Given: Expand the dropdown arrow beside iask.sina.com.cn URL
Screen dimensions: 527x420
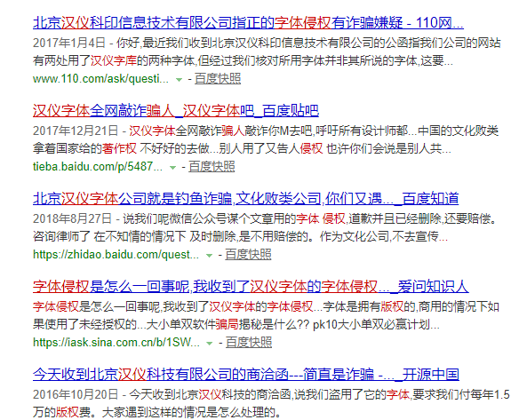Looking at the screenshot, I should (210, 344).
